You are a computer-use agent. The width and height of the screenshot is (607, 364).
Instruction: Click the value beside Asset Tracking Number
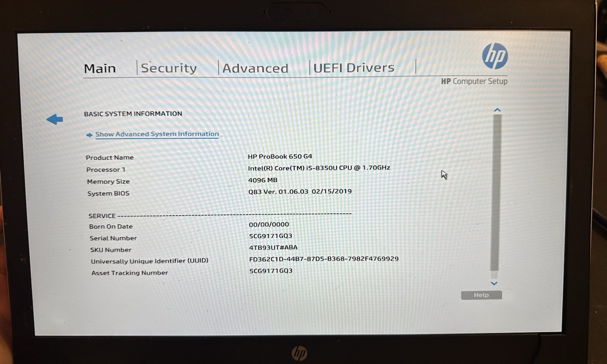click(x=271, y=271)
